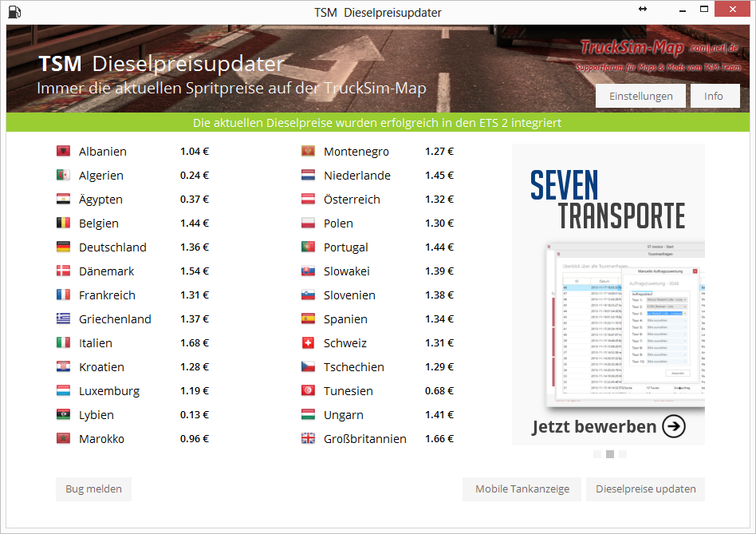Click the Belgien flag icon
Viewport: 756px width, 534px height.
pyautogui.click(x=63, y=223)
